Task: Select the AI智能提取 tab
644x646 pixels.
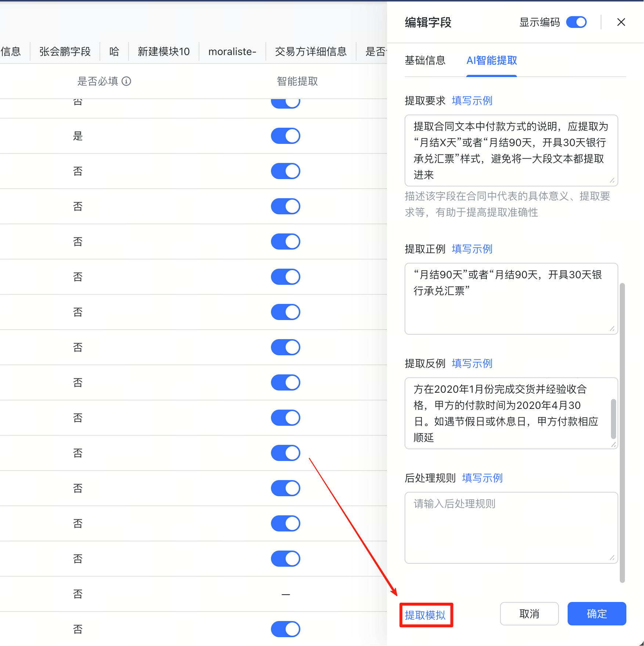Action: (491, 61)
